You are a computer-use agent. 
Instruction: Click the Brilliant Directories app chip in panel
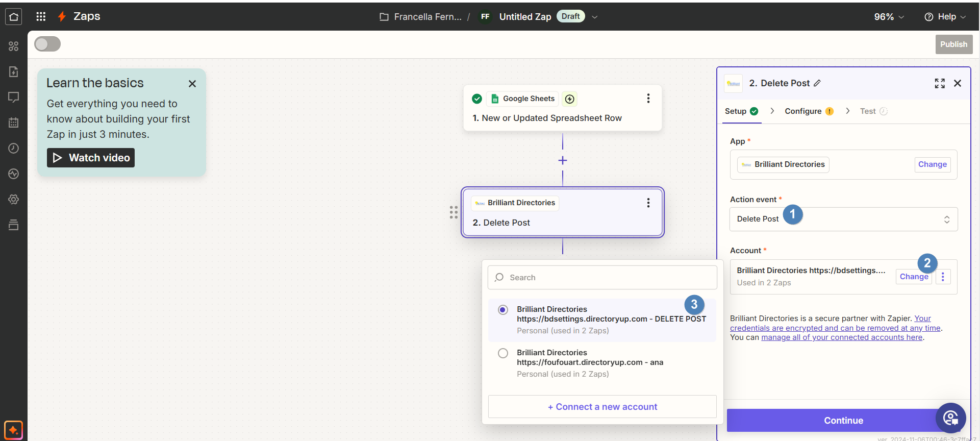click(x=783, y=164)
